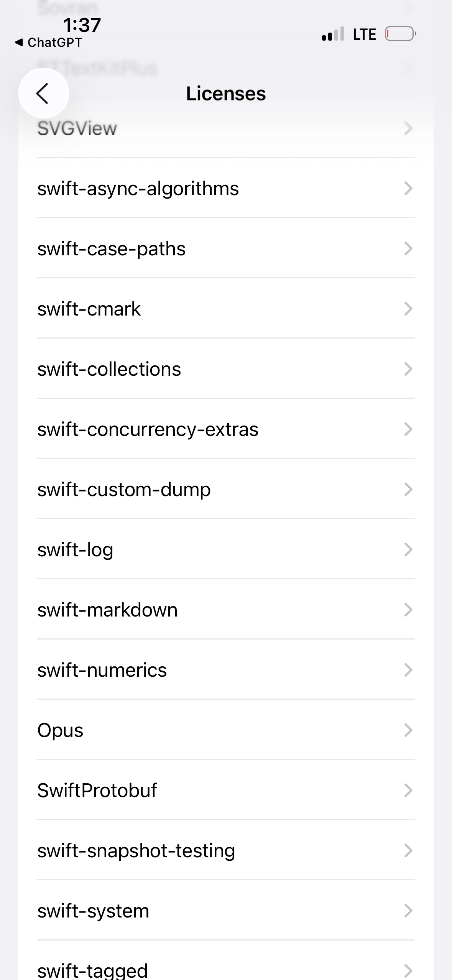
Task: Tap the battery indicator icon
Action: 400,34
